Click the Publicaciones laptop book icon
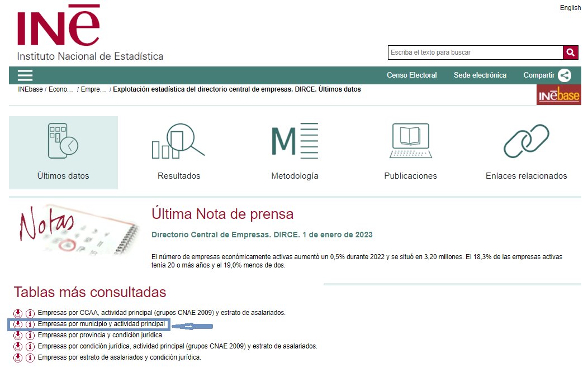The image size is (588, 368). point(411,141)
